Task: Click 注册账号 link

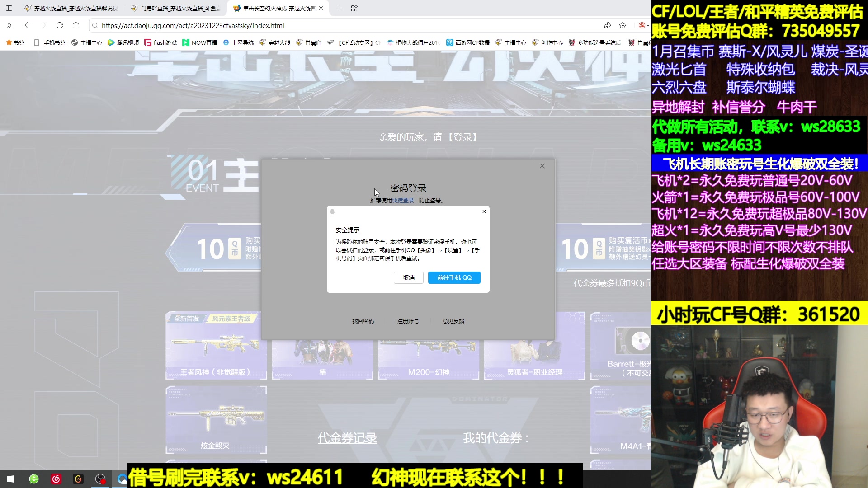Action: 408,321
